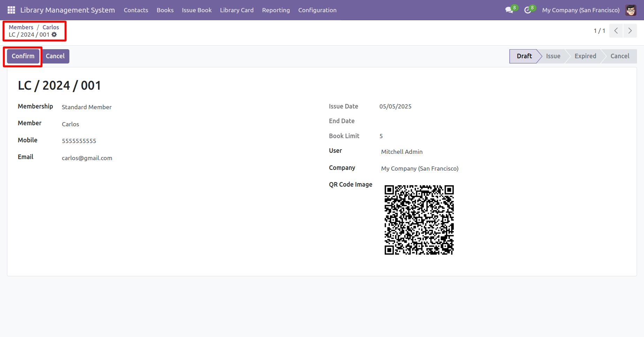The height and width of the screenshot is (337, 644).
Task: Navigate to Members breadcrumb
Action: pyautogui.click(x=21, y=27)
